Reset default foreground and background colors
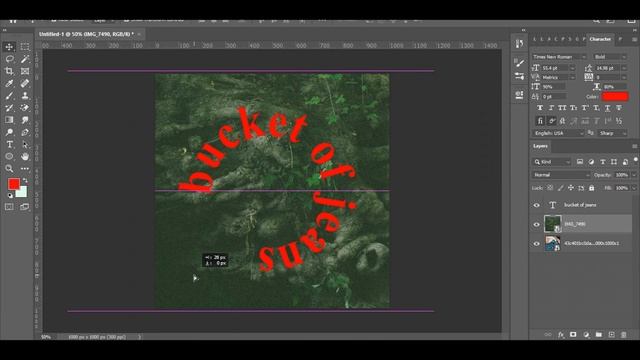Screen dimensions: 640x360 (10, 196)
